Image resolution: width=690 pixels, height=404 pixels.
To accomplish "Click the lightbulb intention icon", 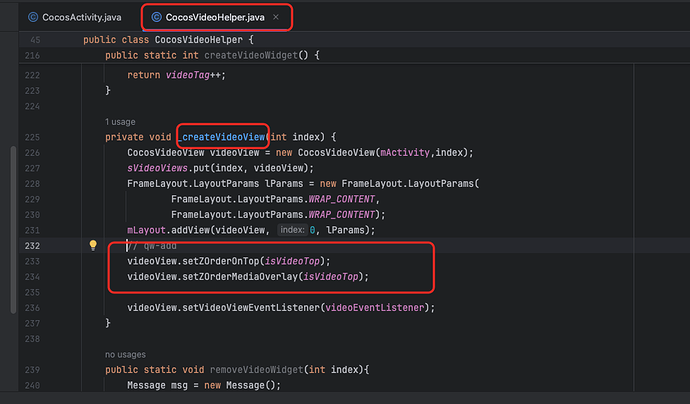I will (93, 245).
